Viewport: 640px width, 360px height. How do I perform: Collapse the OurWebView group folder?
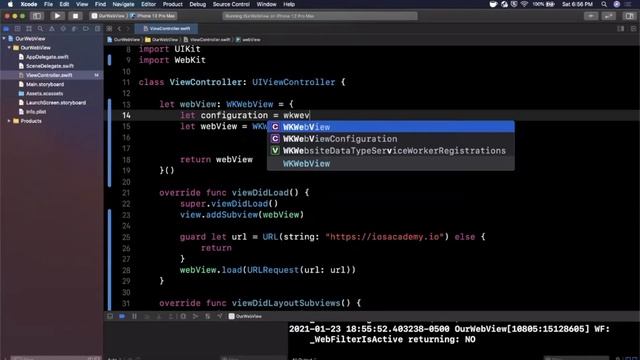[9, 48]
